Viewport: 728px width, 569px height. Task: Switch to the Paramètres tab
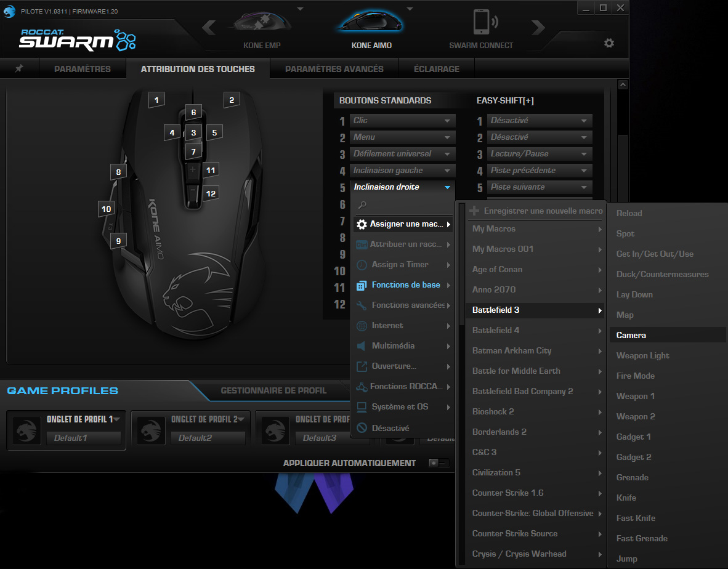click(x=82, y=69)
